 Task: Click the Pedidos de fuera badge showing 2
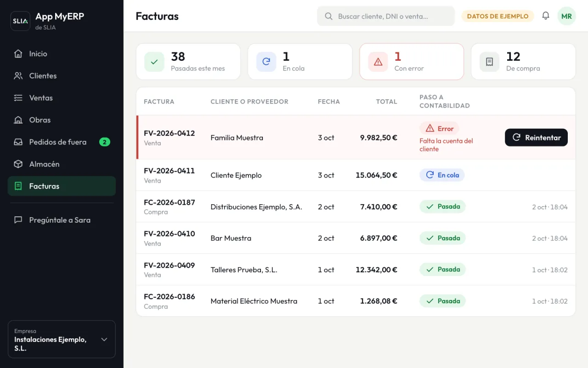click(105, 142)
